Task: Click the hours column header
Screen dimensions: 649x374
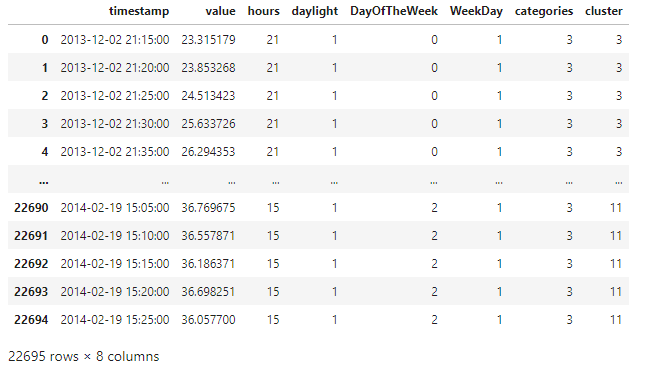Action: [x=264, y=11]
